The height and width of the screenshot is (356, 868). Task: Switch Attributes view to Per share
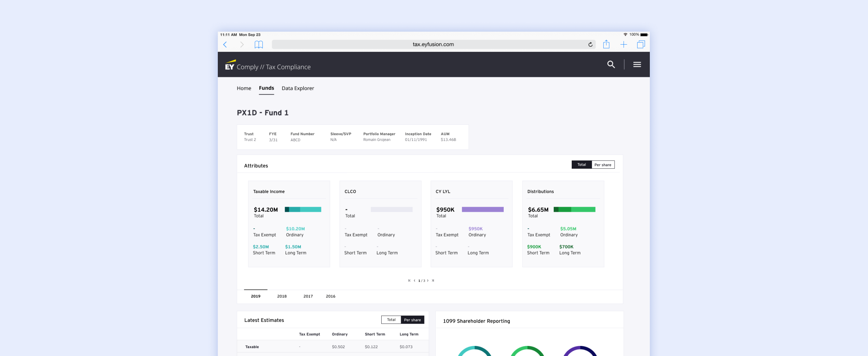tap(603, 165)
